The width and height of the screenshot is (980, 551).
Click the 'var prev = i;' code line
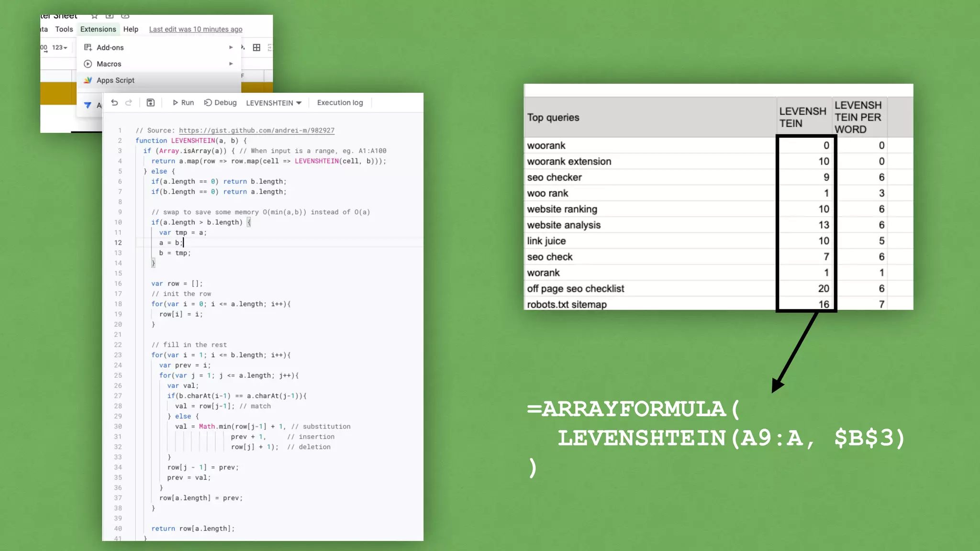[x=185, y=365]
